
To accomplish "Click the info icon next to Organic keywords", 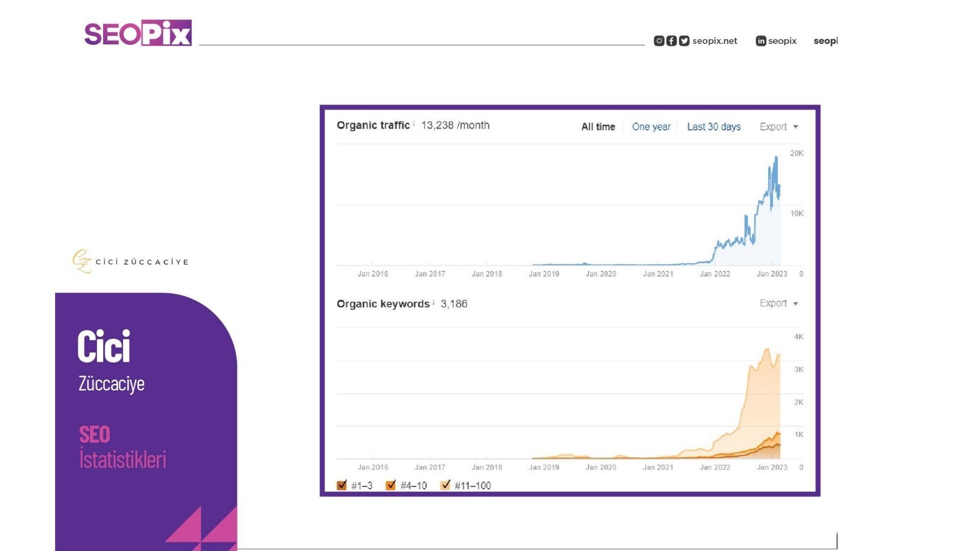I will (x=434, y=303).
